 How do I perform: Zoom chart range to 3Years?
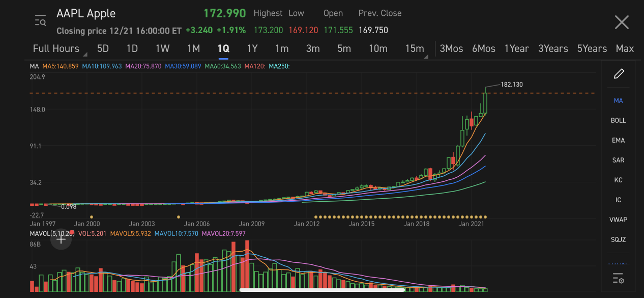click(553, 49)
